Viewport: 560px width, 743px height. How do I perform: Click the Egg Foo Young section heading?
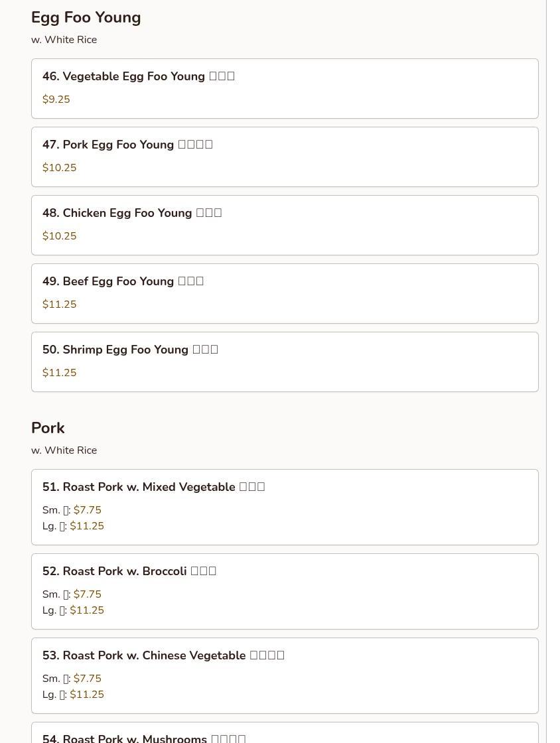pyautogui.click(x=86, y=17)
